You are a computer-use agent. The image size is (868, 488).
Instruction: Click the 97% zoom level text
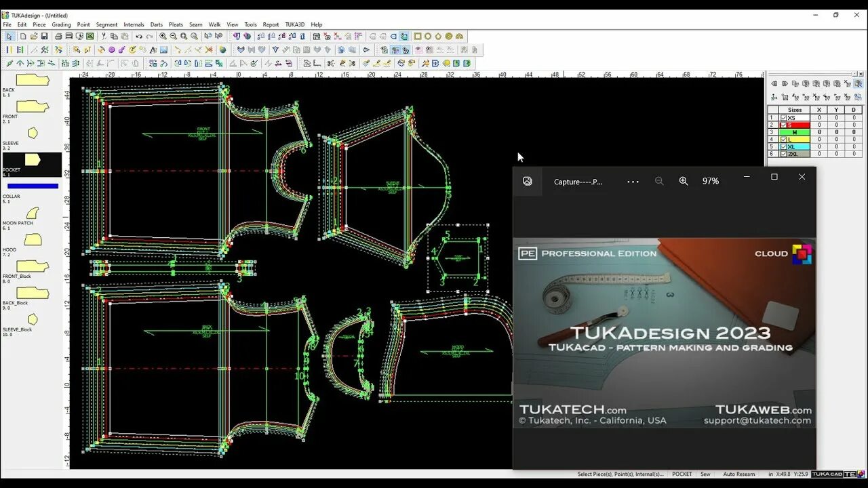tap(710, 181)
